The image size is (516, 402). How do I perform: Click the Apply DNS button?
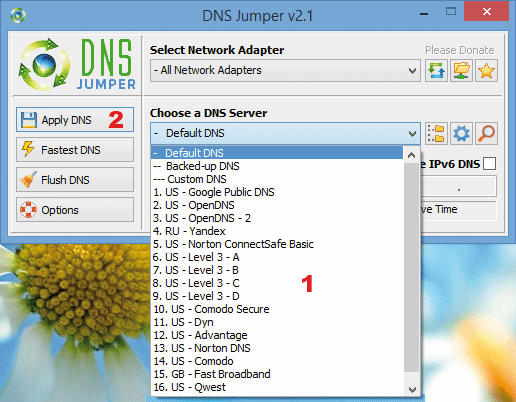(x=75, y=119)
